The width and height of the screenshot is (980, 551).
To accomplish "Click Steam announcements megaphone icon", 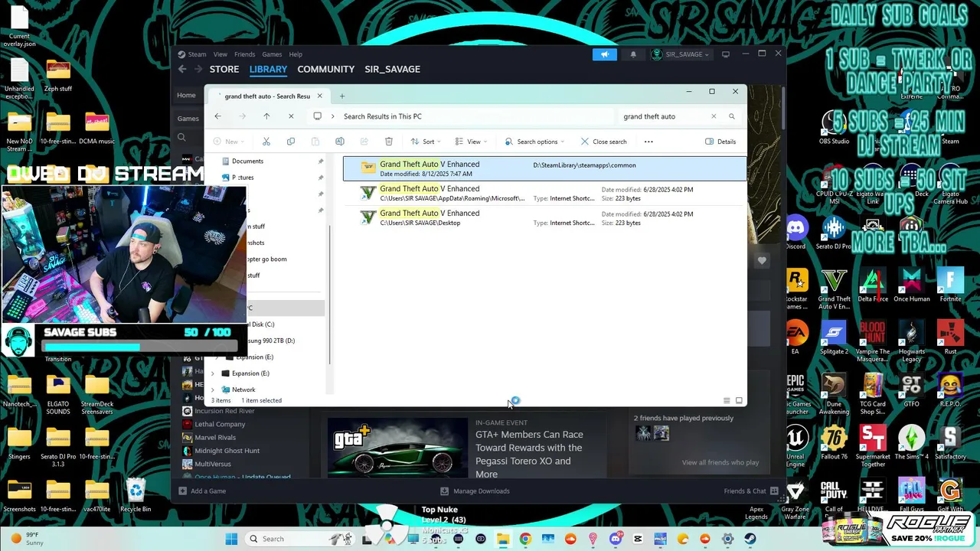I will click(604, 54).
